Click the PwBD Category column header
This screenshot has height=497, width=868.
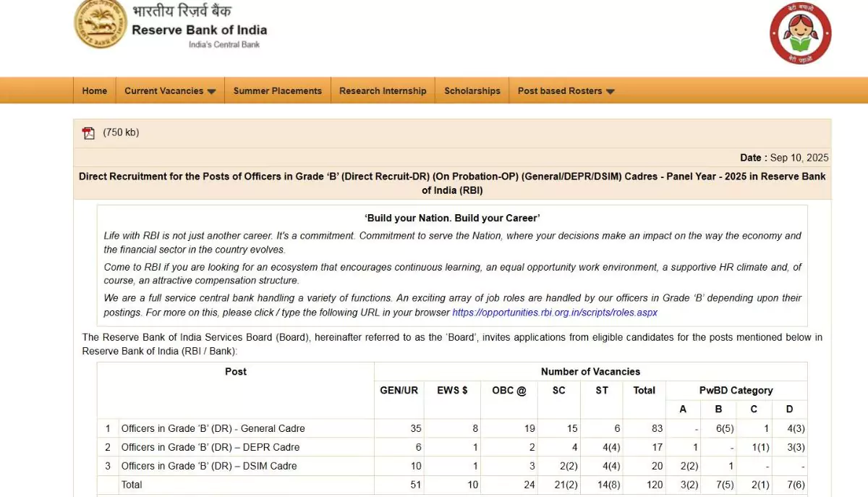[x=736, y=391]
